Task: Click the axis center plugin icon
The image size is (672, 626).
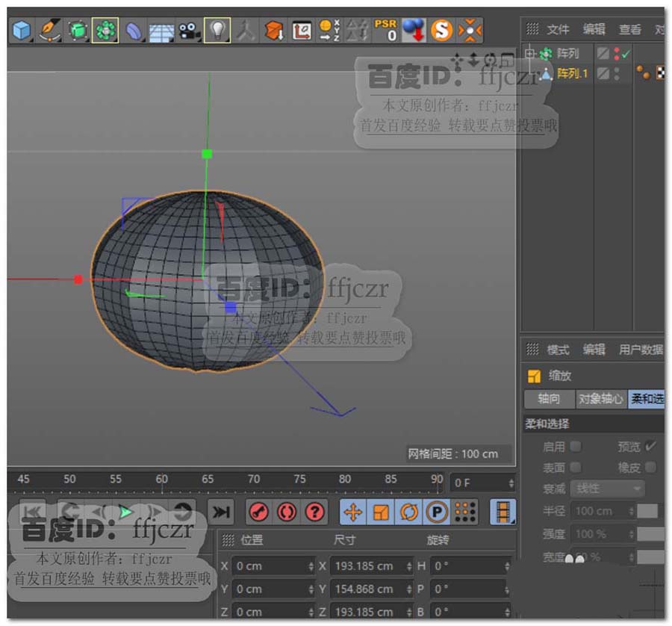Action: [302, 31]
